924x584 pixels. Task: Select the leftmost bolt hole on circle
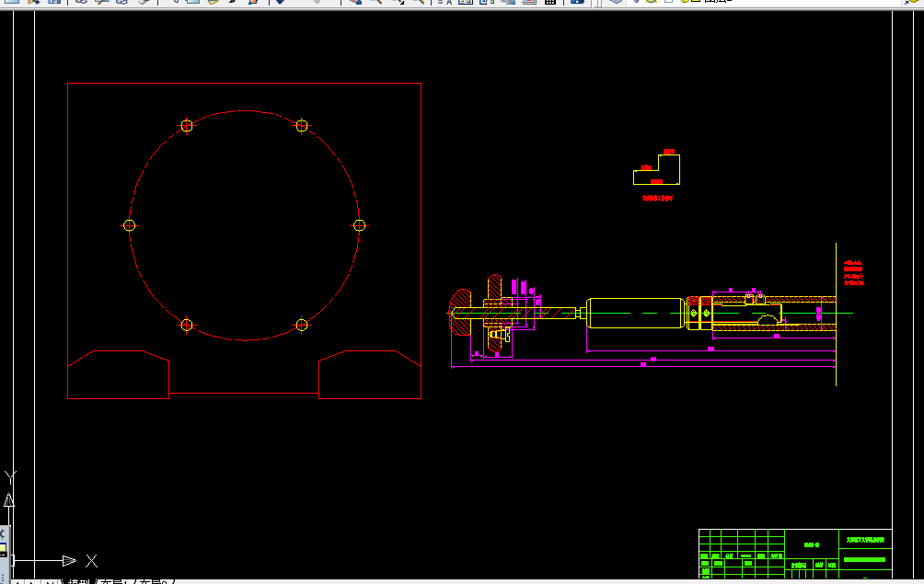click(130, 225)
